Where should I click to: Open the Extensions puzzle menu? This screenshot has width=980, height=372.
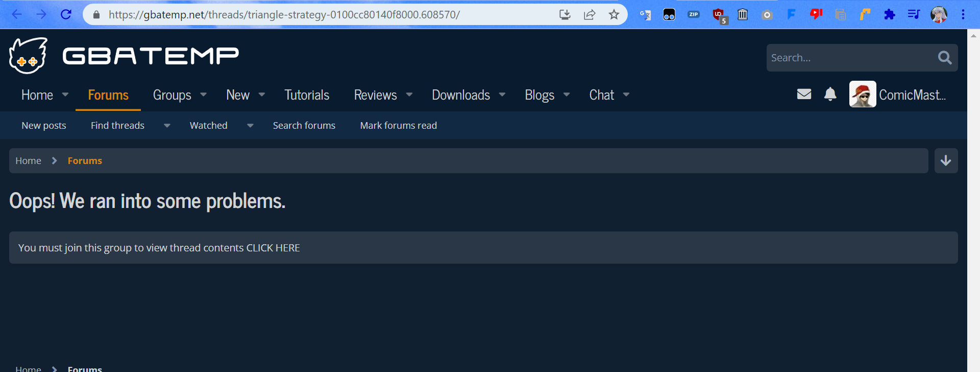coord(890,14)
